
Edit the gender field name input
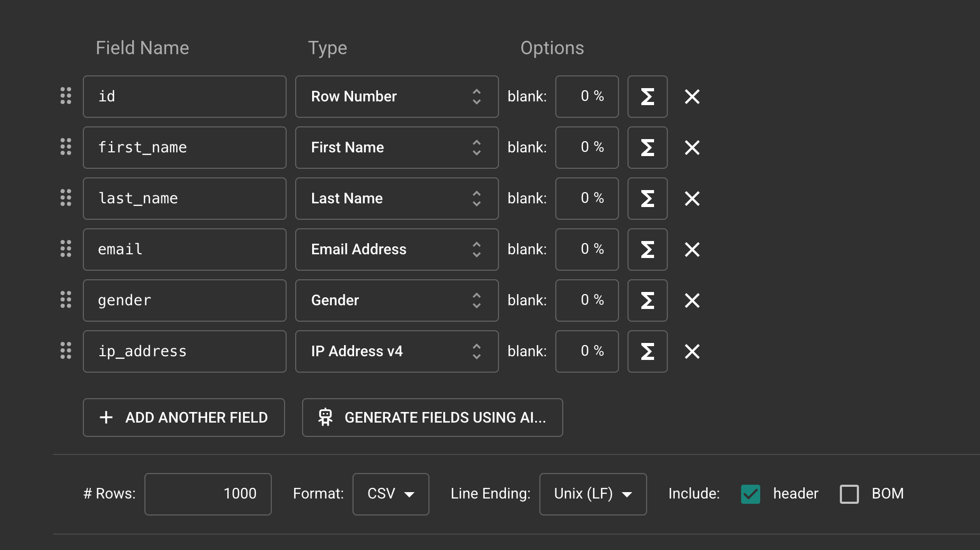point(184,300)
